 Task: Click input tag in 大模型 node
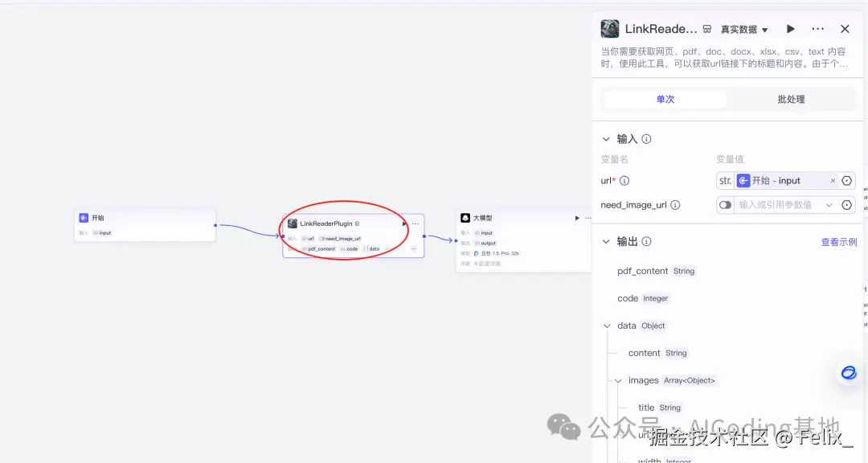pos(484,233)
